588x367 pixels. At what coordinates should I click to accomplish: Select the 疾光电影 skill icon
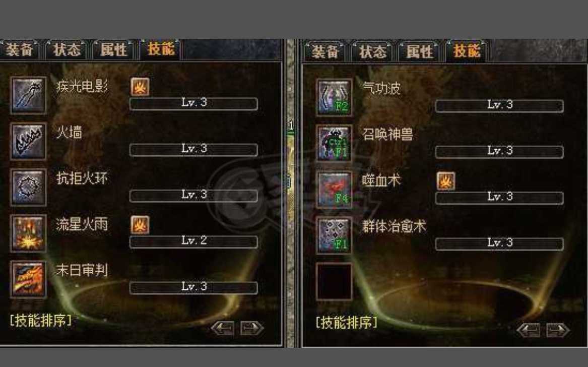[29, 95]
